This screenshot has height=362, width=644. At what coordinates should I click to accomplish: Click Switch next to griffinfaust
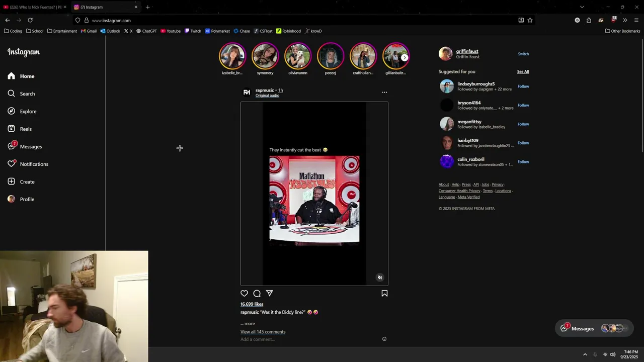click(523, 54)
